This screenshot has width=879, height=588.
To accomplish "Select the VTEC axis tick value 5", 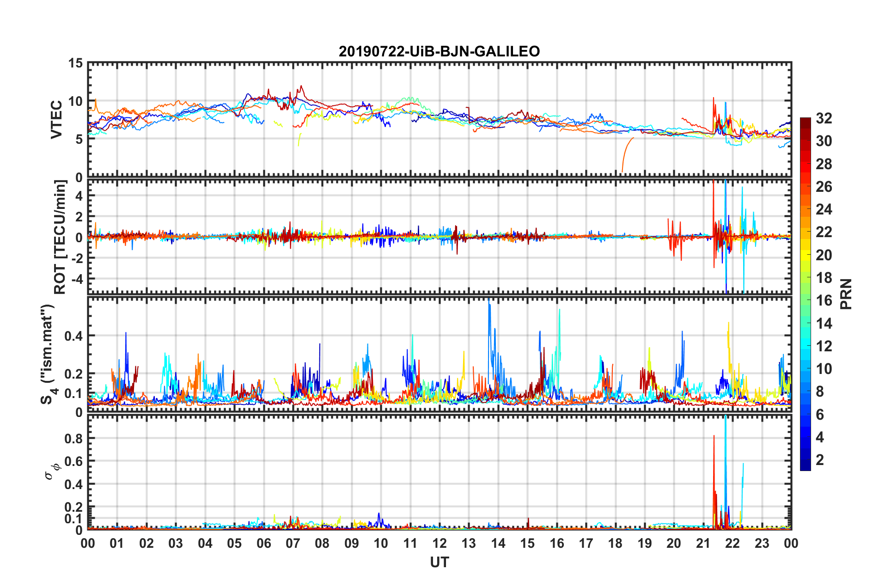I will pos(79,139).
